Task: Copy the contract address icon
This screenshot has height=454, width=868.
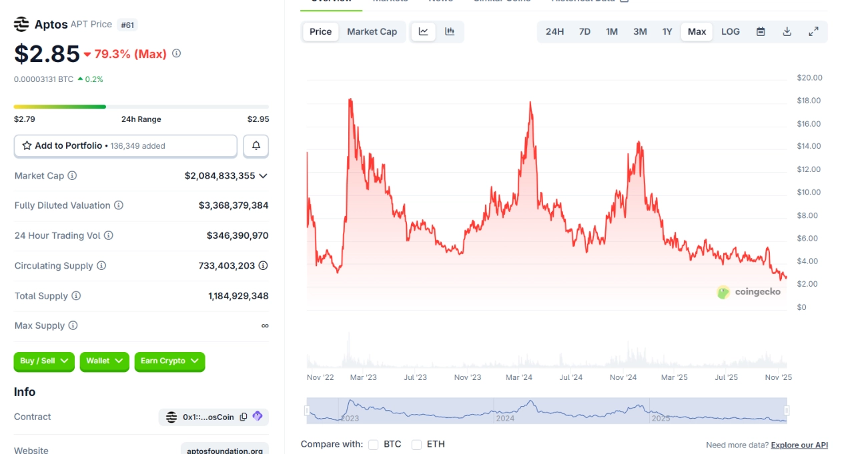Action: 244,417
